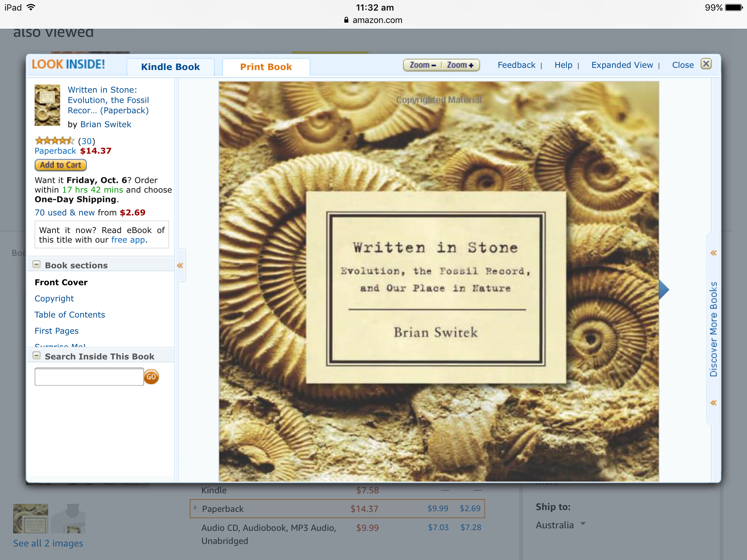Viewport: 747px width, 560px height.
Task: Go to the Table of Contents section
Action: 70,315
